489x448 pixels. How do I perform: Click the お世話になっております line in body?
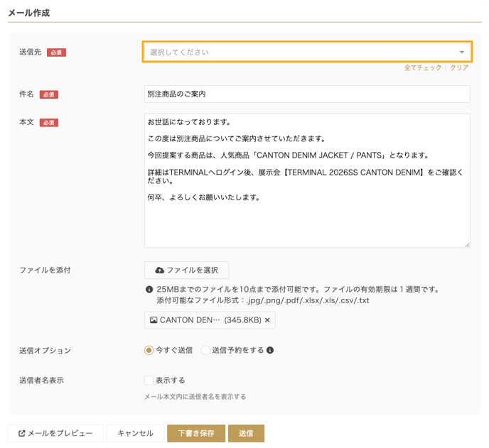tap(189, 122)
